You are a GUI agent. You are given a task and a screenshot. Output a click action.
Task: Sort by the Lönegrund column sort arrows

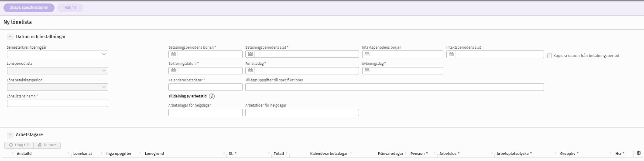pos(225,154)
